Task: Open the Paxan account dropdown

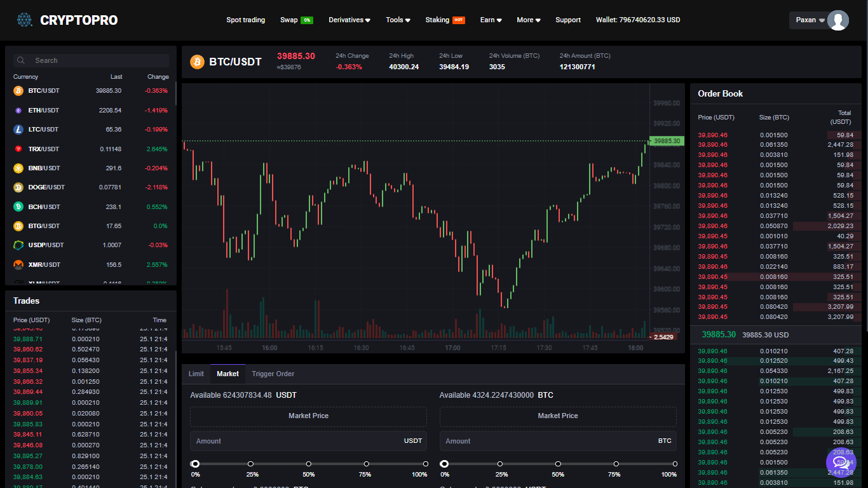Action: coord(810,20)
